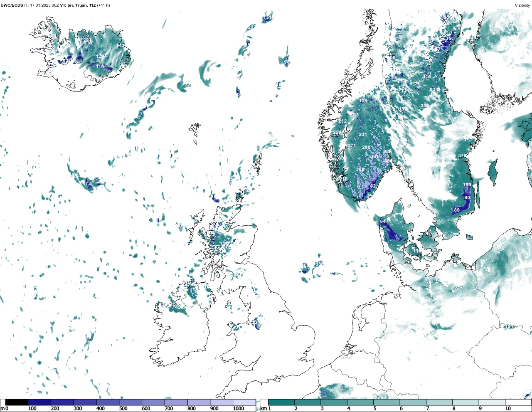Click legend tick label '500'

pyautogui.click(x=123, y=409)
